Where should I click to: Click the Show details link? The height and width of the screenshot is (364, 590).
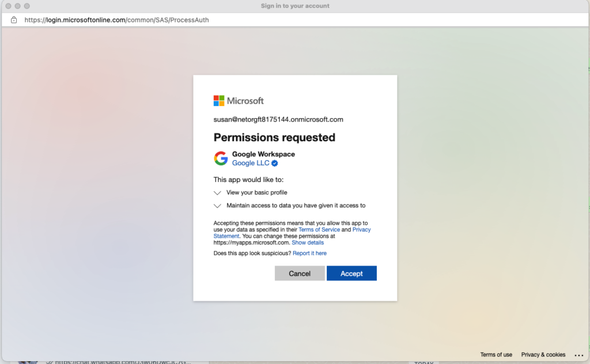click(308, 242)
